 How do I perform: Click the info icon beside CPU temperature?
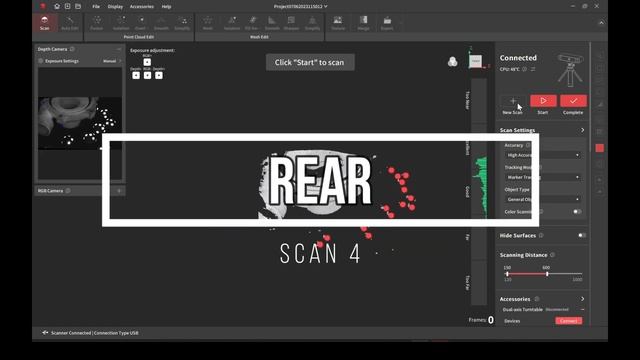[524, 69]
